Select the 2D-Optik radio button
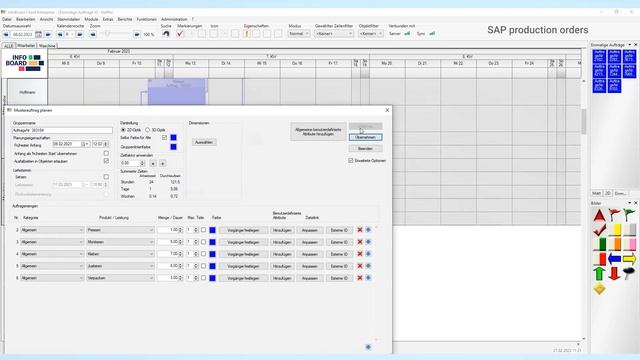This screenshot has width=640, height=360. click(x=123, y=130)
